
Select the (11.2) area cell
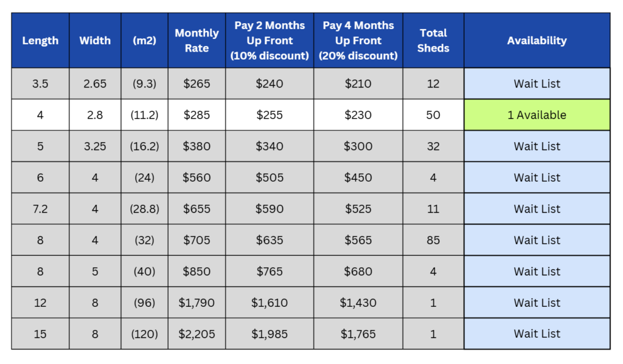coord(144,115)
